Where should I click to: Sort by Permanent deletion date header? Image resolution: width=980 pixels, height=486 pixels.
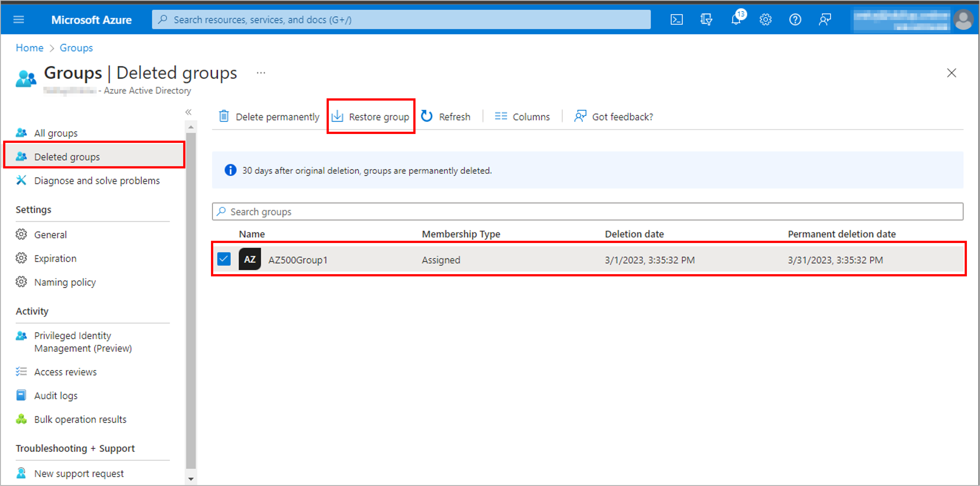pyautogui.click(x=841, y=234)
